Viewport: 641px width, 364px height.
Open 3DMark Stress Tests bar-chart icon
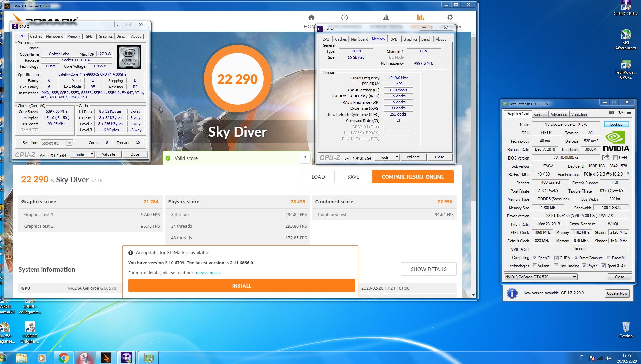[x=386, y=17]
